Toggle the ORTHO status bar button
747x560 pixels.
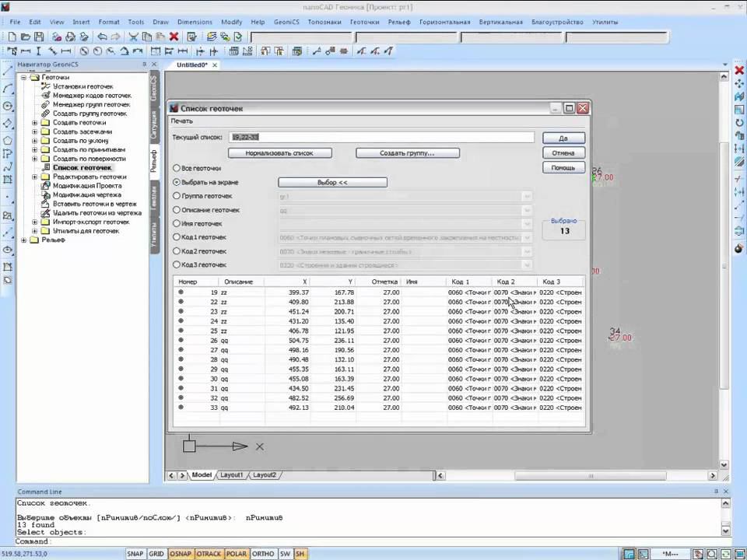point(263,554)
